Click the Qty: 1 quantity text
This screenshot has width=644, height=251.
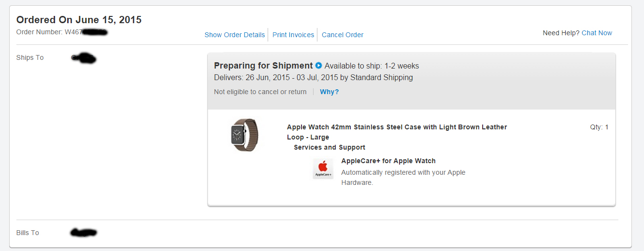[x=599, y=127]
